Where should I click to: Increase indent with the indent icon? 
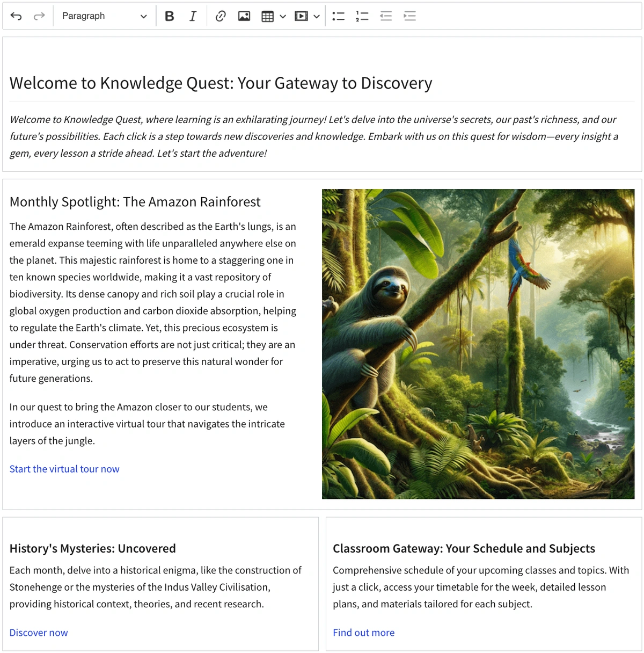point(409,16)
